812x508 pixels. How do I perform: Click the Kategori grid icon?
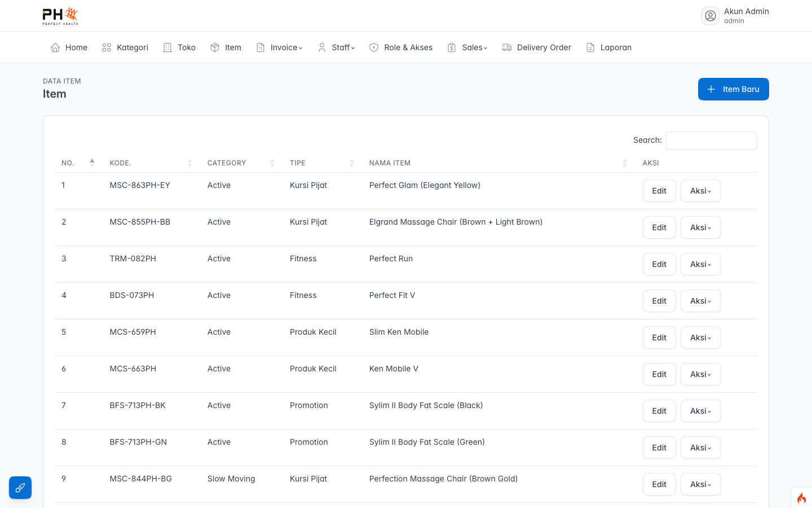pyautogui.click(x=107, y=47)
